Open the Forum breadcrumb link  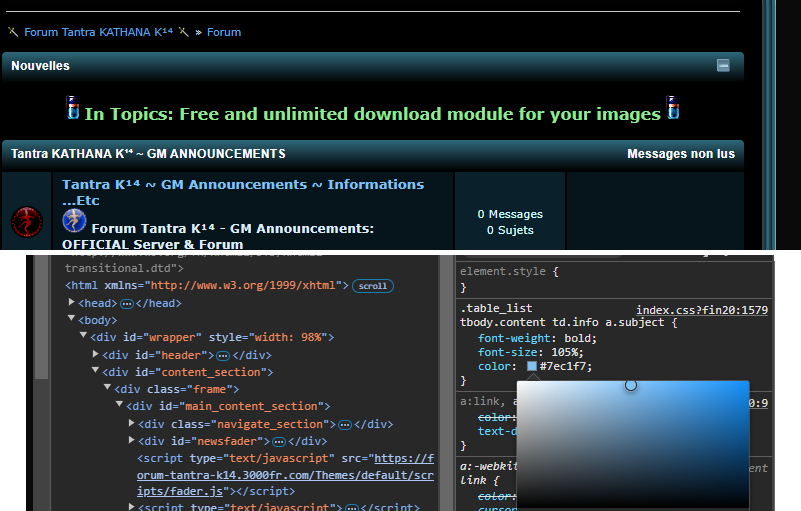[x=224, y=32]
